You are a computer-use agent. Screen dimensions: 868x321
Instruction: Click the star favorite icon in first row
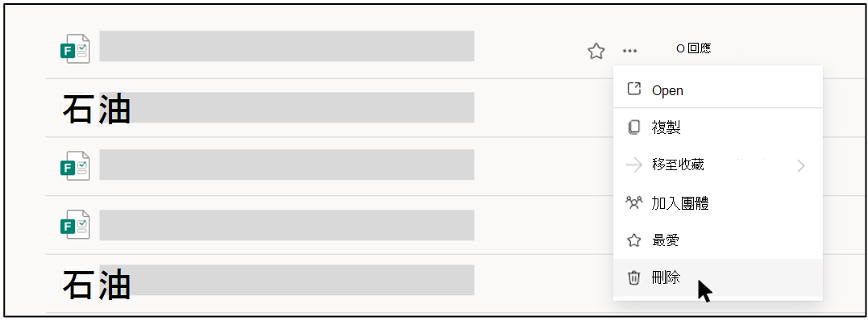coord(595,52)
